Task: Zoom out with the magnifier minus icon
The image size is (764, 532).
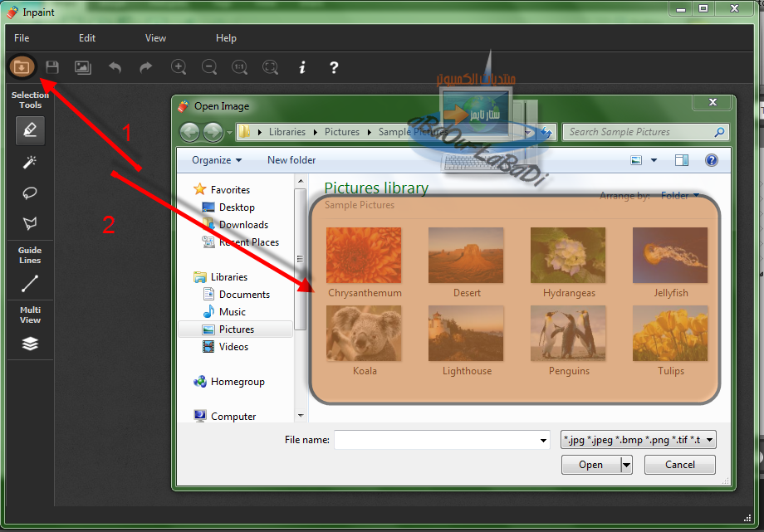Action: pos(209,67)
